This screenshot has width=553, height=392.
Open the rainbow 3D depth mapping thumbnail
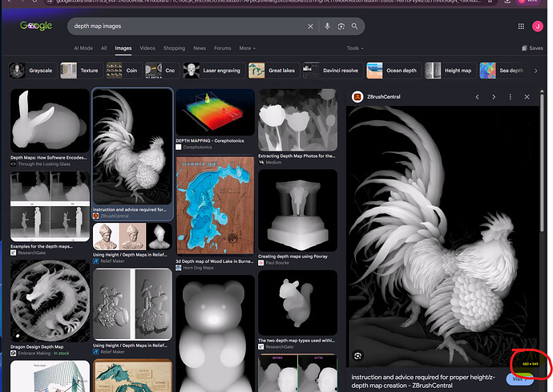[215, 112]
